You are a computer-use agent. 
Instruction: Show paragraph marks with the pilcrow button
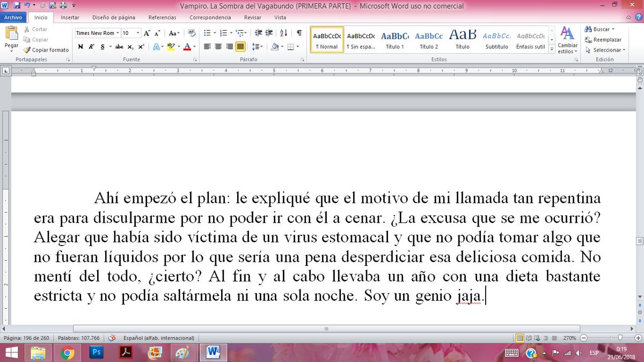(299, 33)
